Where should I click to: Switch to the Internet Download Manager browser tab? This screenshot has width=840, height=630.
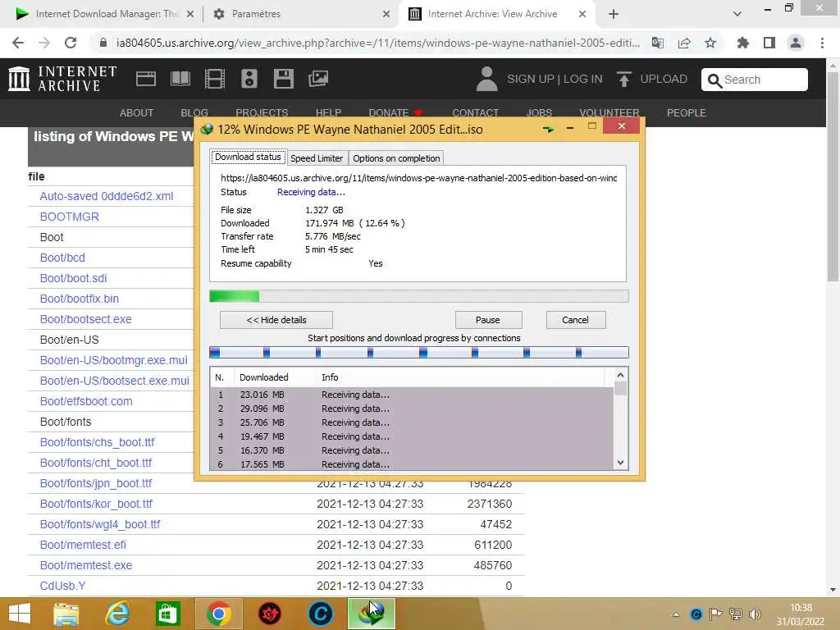[106, 14]
